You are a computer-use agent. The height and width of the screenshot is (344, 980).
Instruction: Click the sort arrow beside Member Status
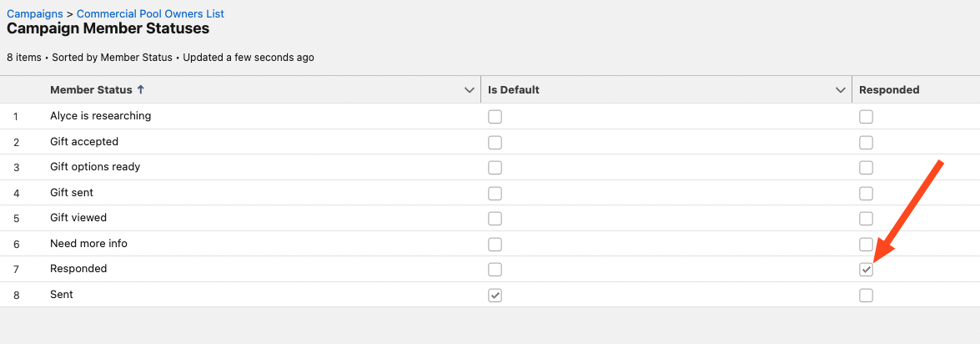point(141,89)
